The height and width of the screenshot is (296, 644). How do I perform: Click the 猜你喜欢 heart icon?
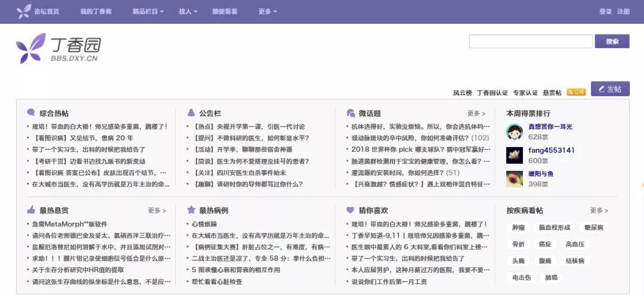[x=351, y=210]
